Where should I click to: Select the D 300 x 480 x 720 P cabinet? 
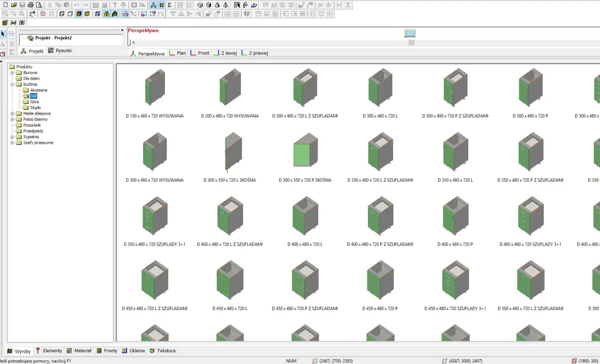[531, 93]
